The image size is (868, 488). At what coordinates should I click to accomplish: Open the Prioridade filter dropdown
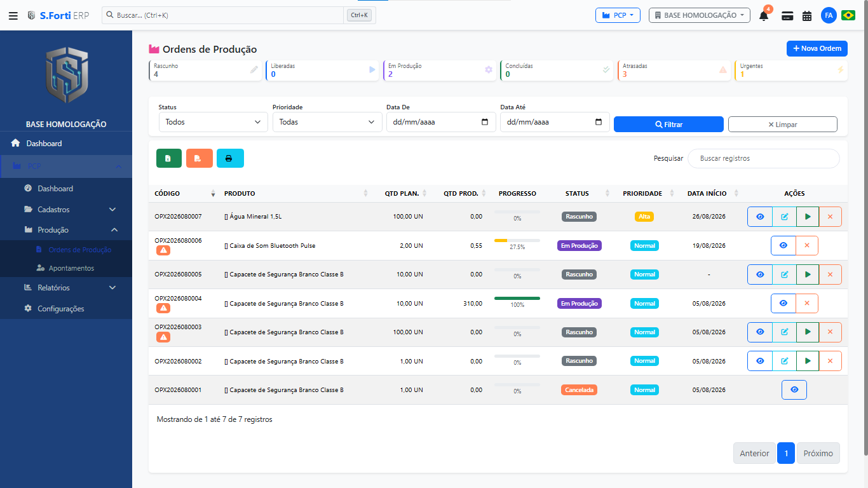click(x=327, y=122)
